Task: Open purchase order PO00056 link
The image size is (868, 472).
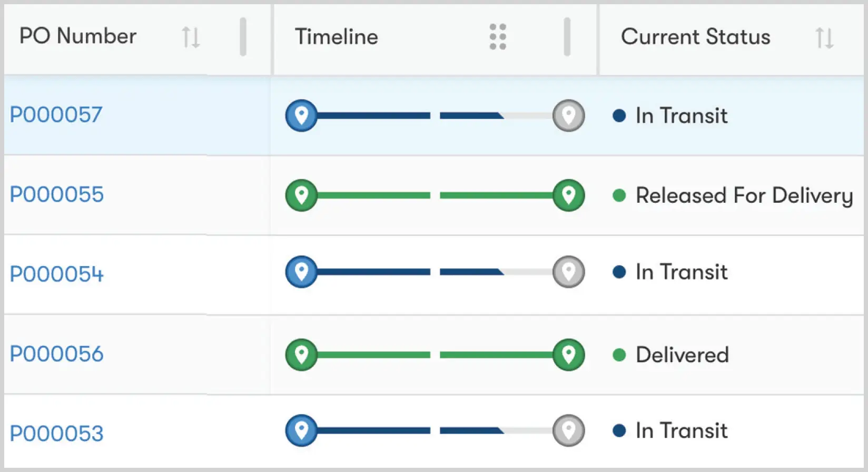Action: tap(56, 354)
